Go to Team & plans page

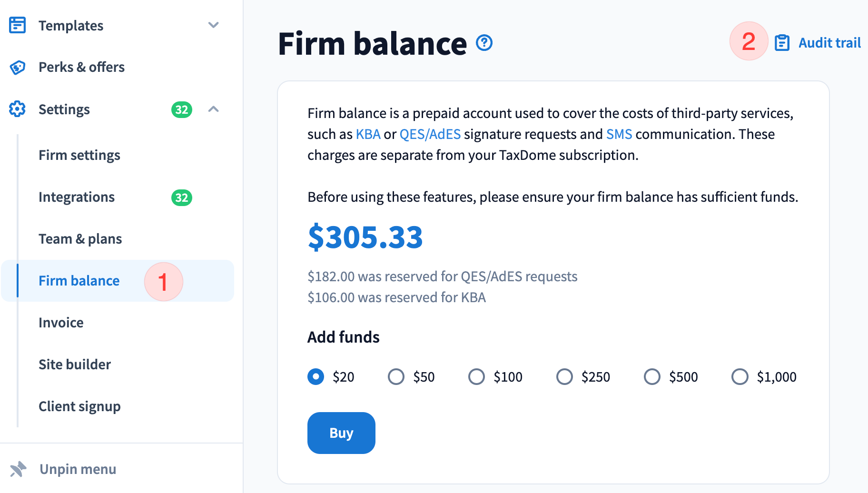click(80, 239)
